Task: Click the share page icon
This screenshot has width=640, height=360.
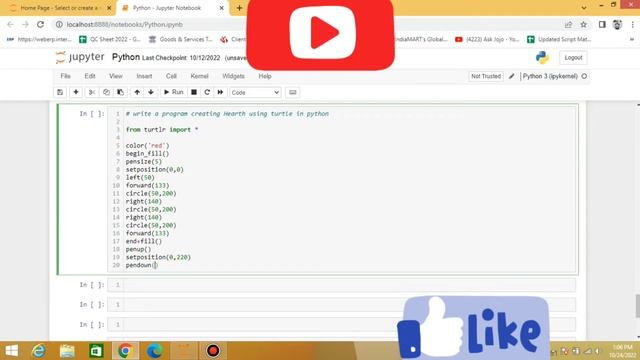Action: pos(568,24)
